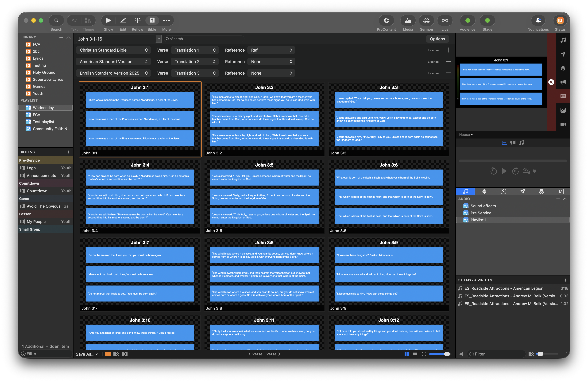Viewport: 588px width, 382px height.
Task: Click the toolbar Search magnifier icon
Action: point(56,21)
